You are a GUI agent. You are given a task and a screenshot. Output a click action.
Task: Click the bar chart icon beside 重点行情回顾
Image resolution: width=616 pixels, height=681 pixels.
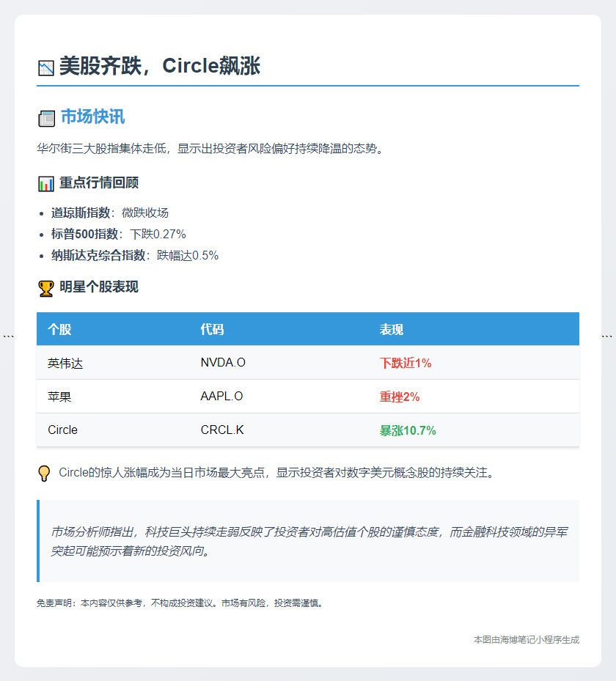click(x=45, y=183)
